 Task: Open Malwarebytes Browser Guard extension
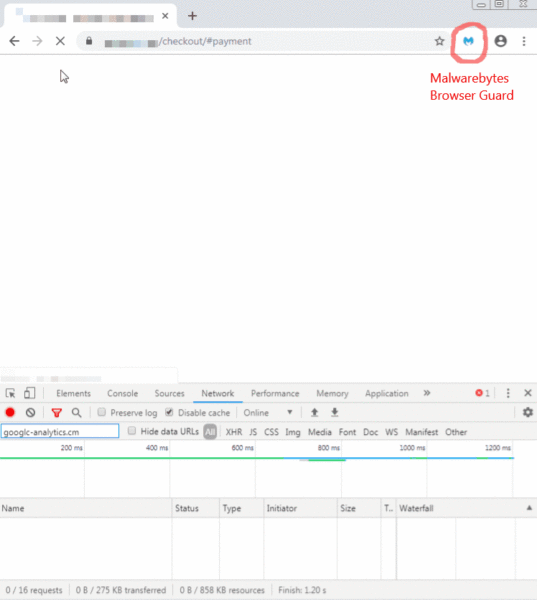468,41
